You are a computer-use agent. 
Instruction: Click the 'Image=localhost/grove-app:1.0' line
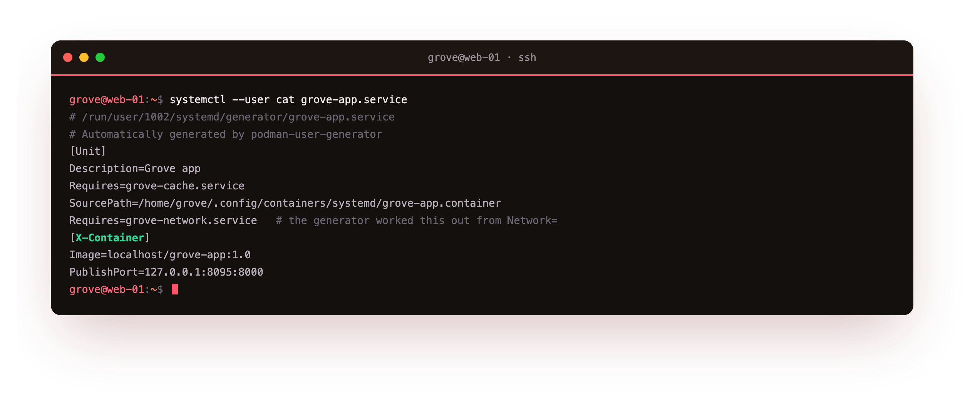point(160,255)
